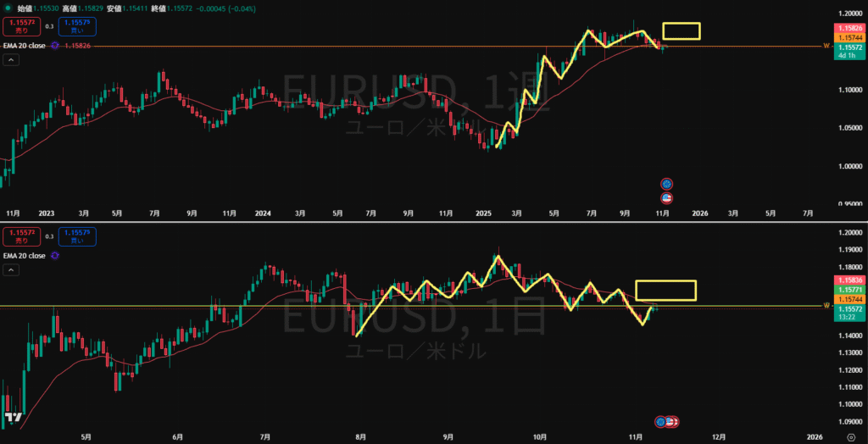Collapse the indicator legend in the daily chart
The image size is (868, 444).
click(x=12, y=269)
